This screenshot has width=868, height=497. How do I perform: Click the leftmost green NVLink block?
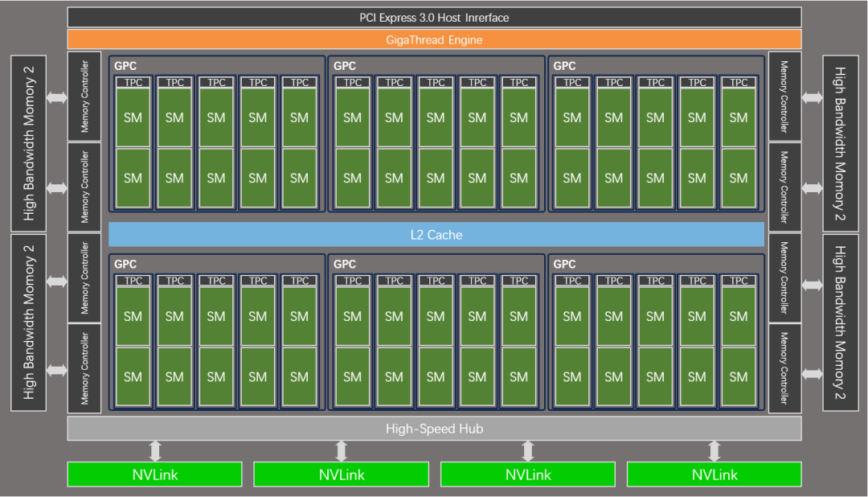click(154, 474)
